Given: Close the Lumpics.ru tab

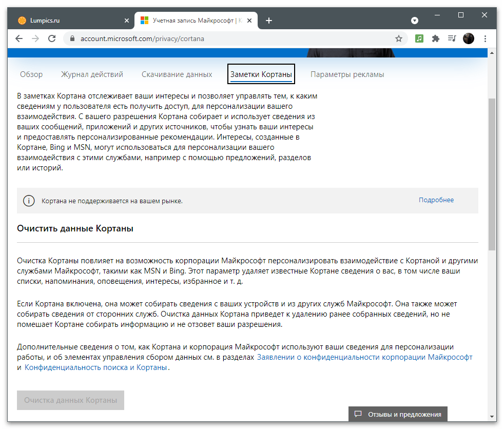Looking at the screenshot, I should click(x=127, y=21).
